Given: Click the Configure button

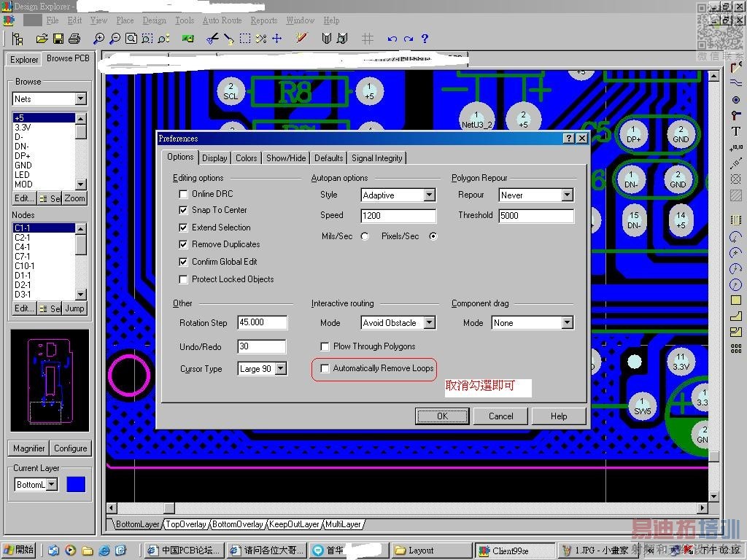Looking at the screenshot, I should coord(71,448).
